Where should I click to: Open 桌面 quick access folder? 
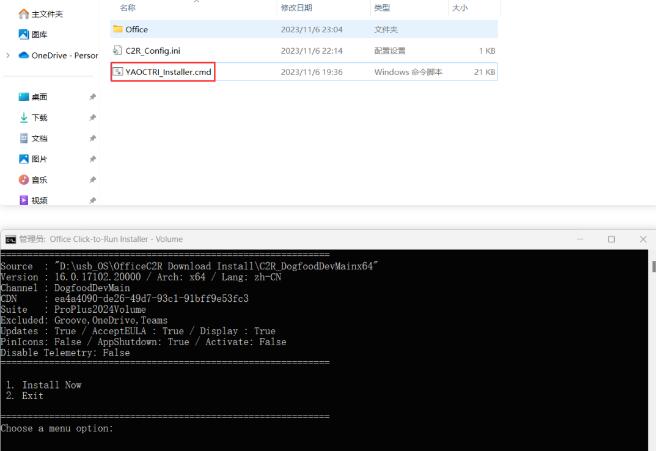(39, 97)
